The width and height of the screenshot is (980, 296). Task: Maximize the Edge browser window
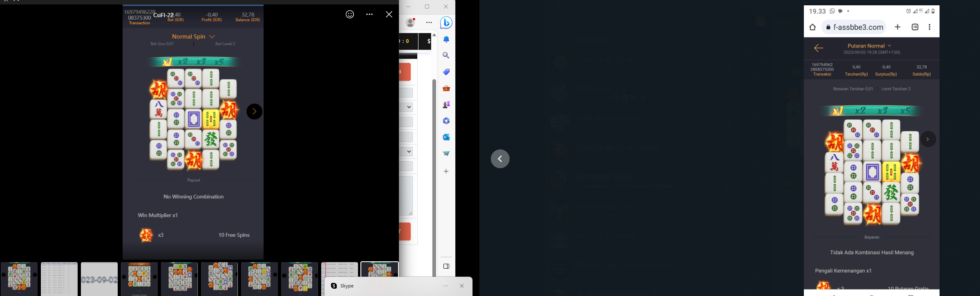pos(427,7)
